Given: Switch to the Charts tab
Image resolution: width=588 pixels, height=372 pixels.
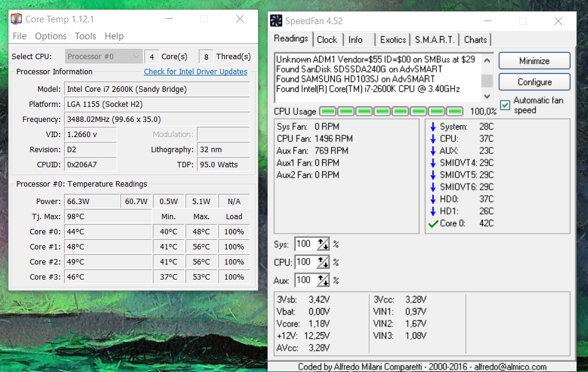Looking at the screenshot, I should [x=475, y=40].
